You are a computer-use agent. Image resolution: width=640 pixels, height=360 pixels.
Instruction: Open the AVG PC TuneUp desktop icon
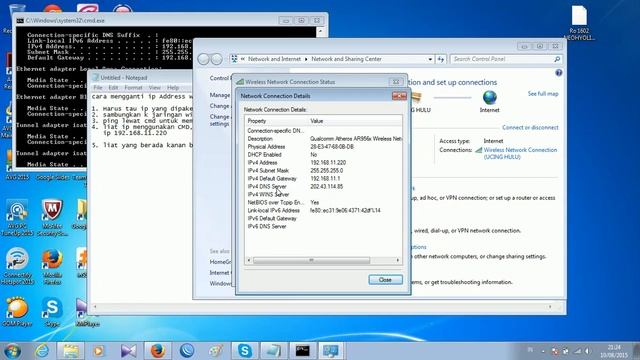(x=17, y=218)
